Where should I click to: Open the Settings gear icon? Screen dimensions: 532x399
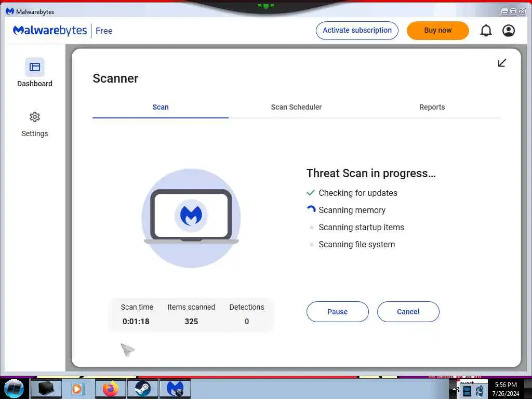coord(35,117)
